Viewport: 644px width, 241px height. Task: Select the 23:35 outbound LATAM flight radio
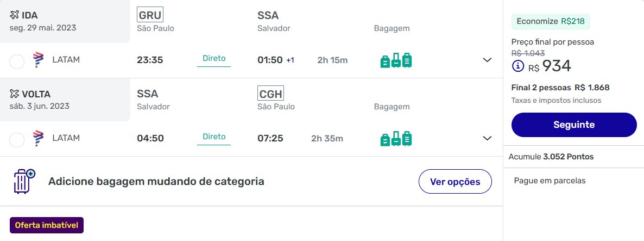click(x=17, y=61)
